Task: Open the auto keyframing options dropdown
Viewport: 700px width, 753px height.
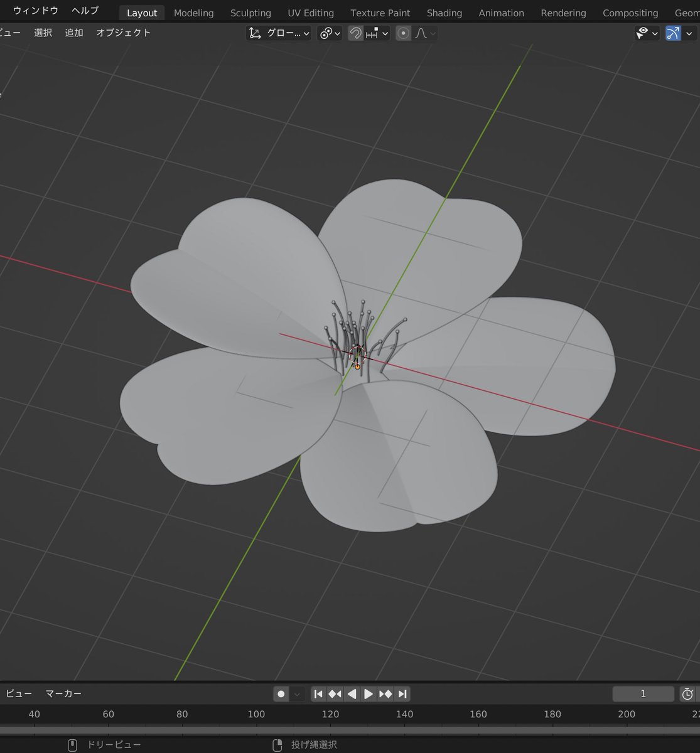Action: tap(298, 694)
